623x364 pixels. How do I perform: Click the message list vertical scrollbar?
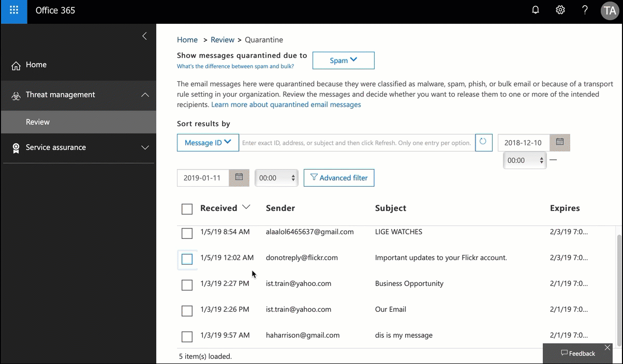click(619, 290)
